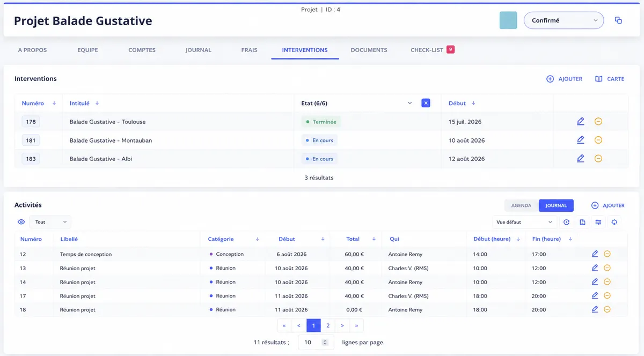This screenshot has height=356, width=644.
Task: Switch to the top JOURNAL tab
Action: [x=199, y=50]
